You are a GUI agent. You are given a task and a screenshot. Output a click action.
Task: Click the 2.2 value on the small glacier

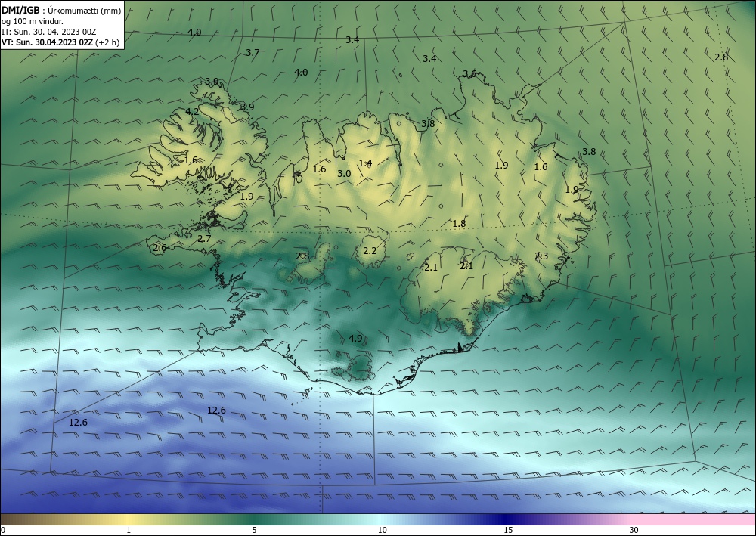(x=370, y=251)
